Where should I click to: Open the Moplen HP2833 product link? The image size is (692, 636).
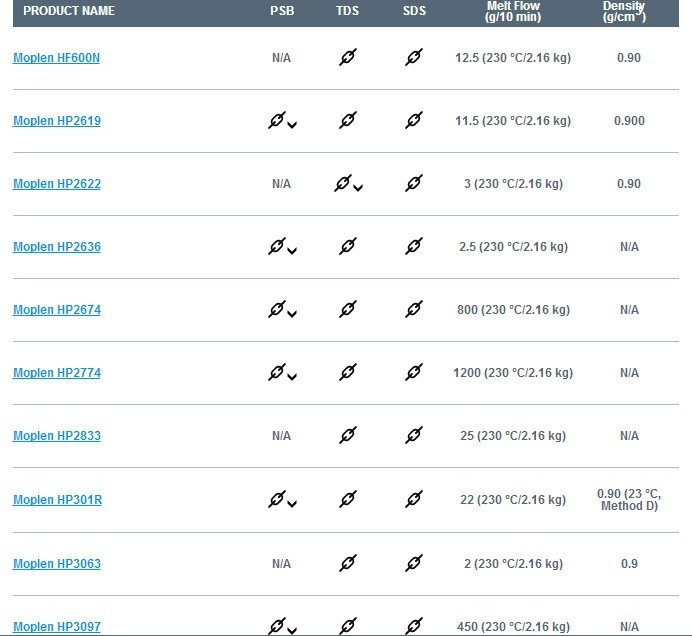coord(57,436)
